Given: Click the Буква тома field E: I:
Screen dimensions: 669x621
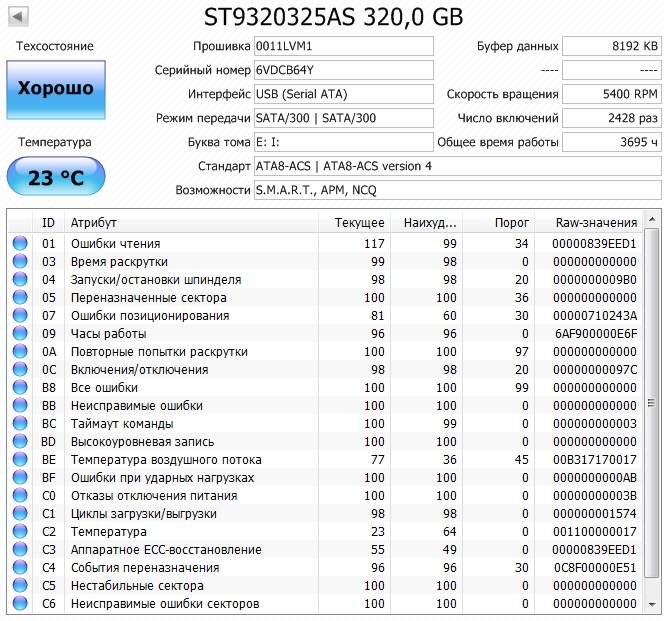Looking at the screenshot, I should (344, 142).
